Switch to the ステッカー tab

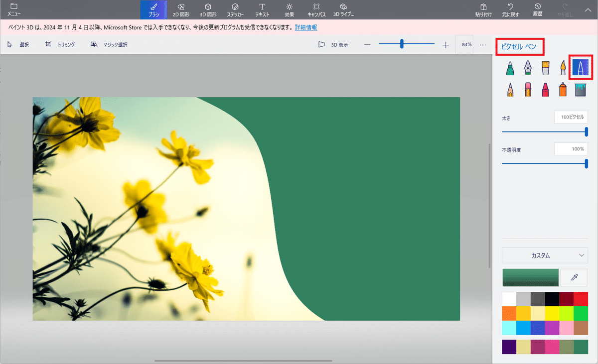(x=235, y=9)
